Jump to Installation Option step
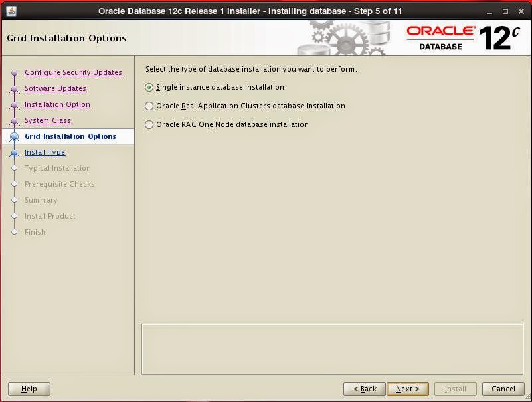This screenshot has width=532, height=402. coord(57,104)
